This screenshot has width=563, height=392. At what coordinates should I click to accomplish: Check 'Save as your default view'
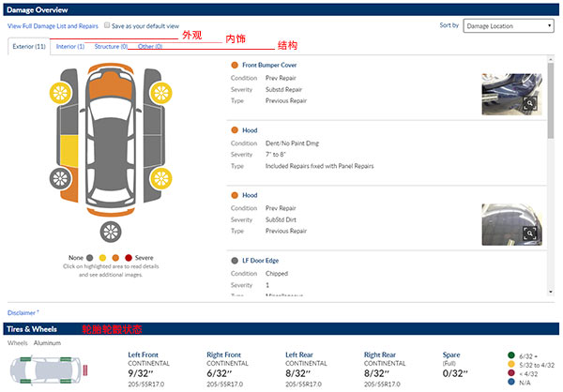[108, 26]
